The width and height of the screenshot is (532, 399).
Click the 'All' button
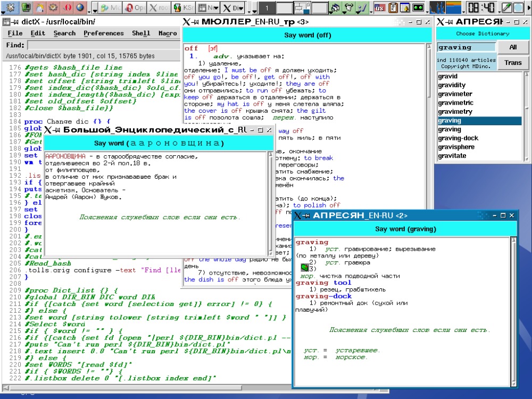pos(513,47)
